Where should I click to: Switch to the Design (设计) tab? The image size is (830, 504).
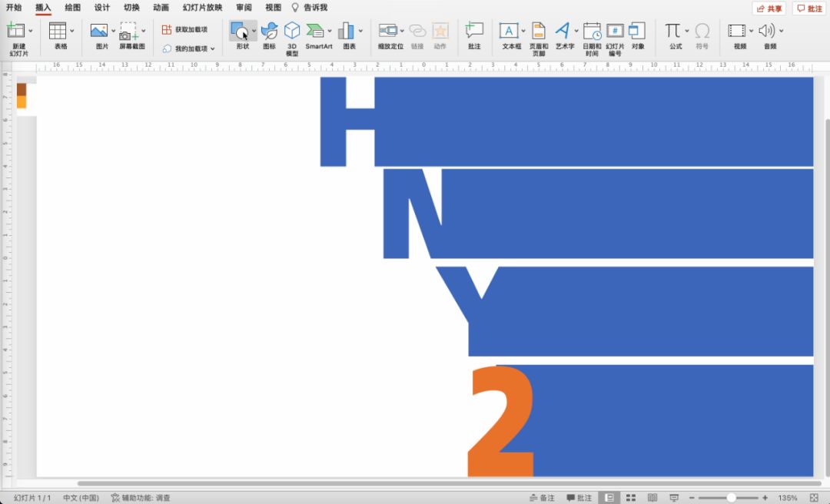[x=102, y=8]
